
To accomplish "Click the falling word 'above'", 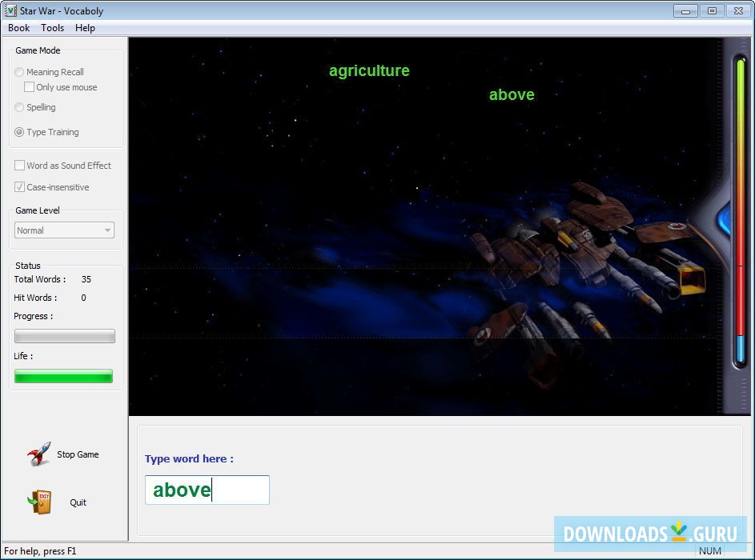I will (x=512, y=94).
